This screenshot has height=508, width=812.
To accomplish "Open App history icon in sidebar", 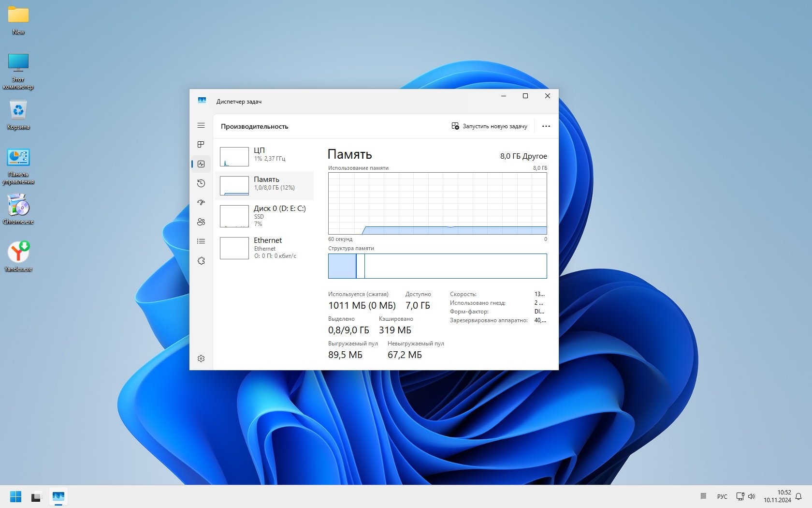I will click(201, 183).
